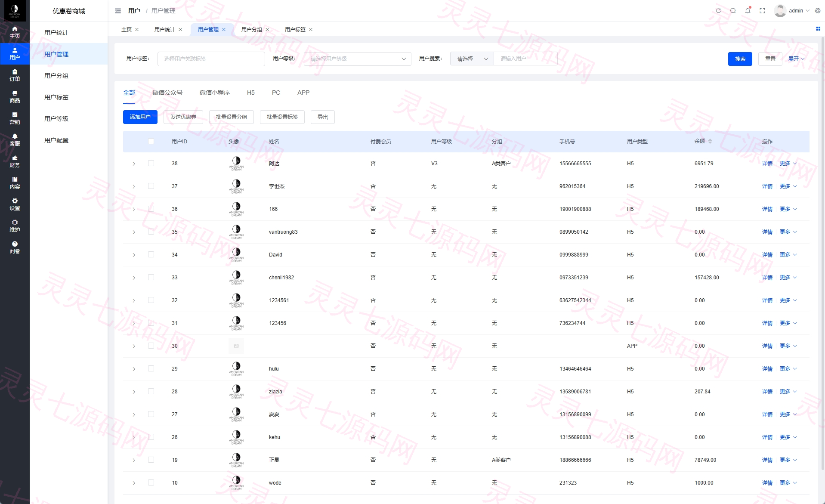The image size is (825, 504).
Task: Close the 用户统计 page tab
Action: 180,29
